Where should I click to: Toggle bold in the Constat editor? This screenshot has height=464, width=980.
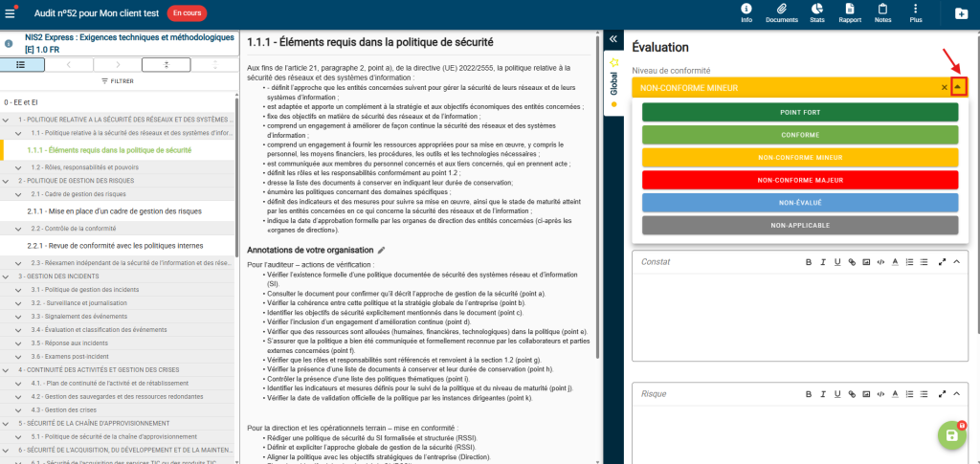tap(809, 262)
